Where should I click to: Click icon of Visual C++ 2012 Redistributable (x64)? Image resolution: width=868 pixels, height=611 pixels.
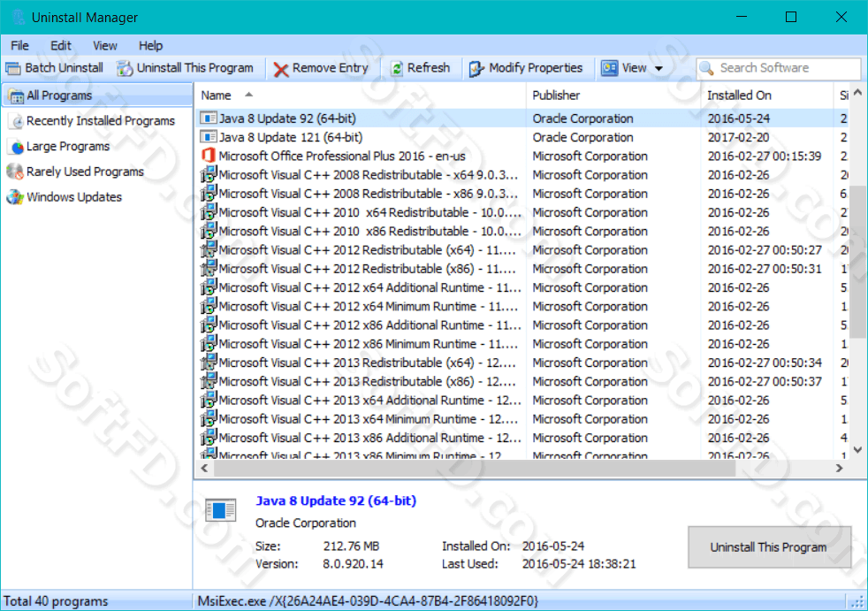pyautogui.click(x=208, y=250)
